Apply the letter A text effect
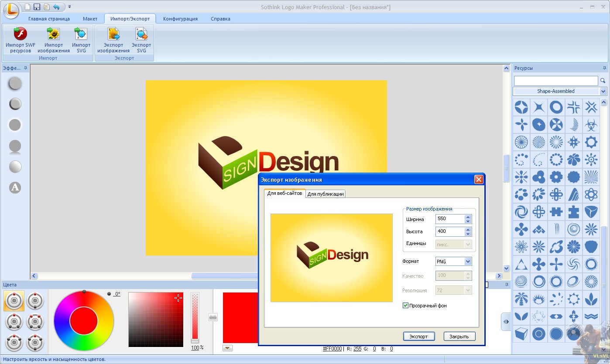This screenshot has height=364, width=610. (15, 187)
